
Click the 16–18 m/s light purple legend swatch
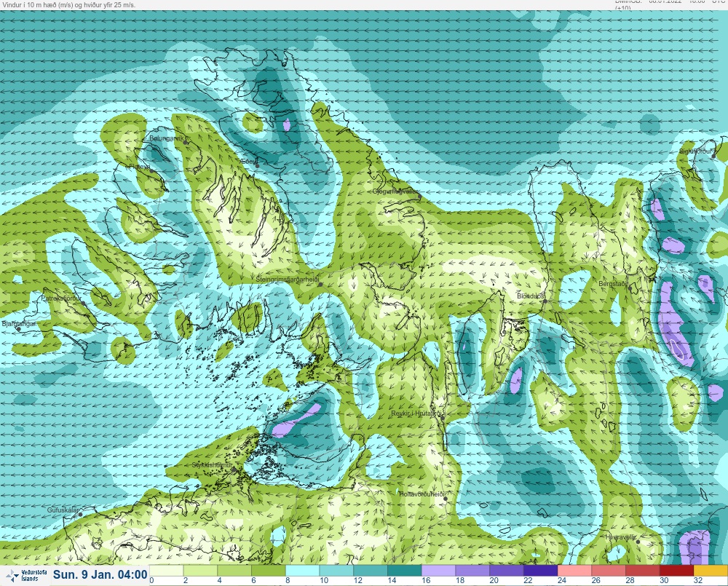coord(438,570)
